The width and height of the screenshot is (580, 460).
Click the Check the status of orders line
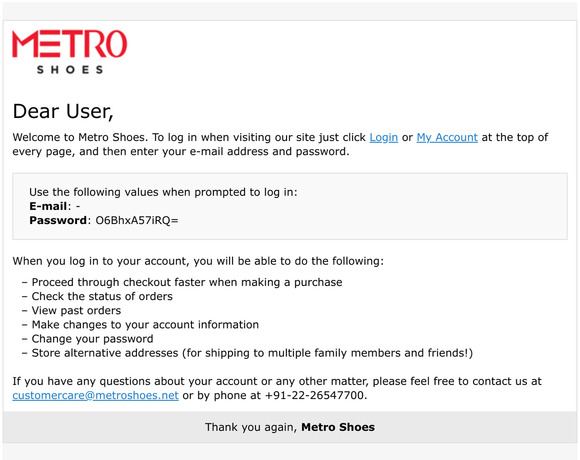point(97,297)
